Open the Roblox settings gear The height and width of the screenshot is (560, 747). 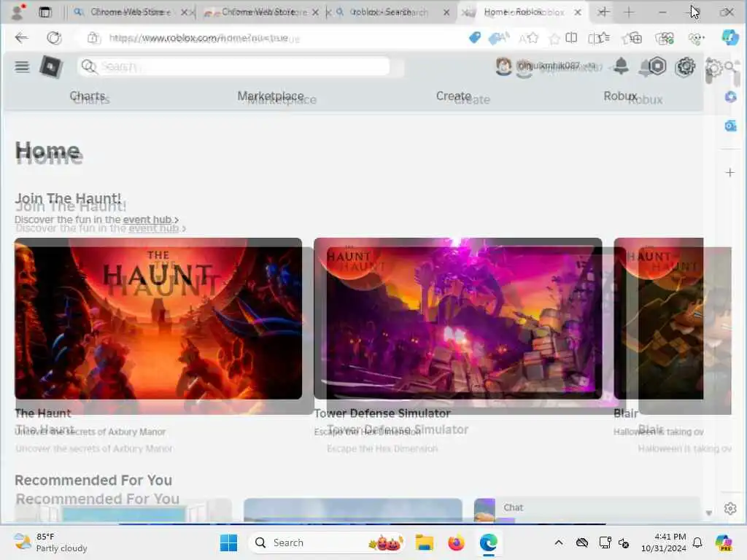tap(685, 66)
